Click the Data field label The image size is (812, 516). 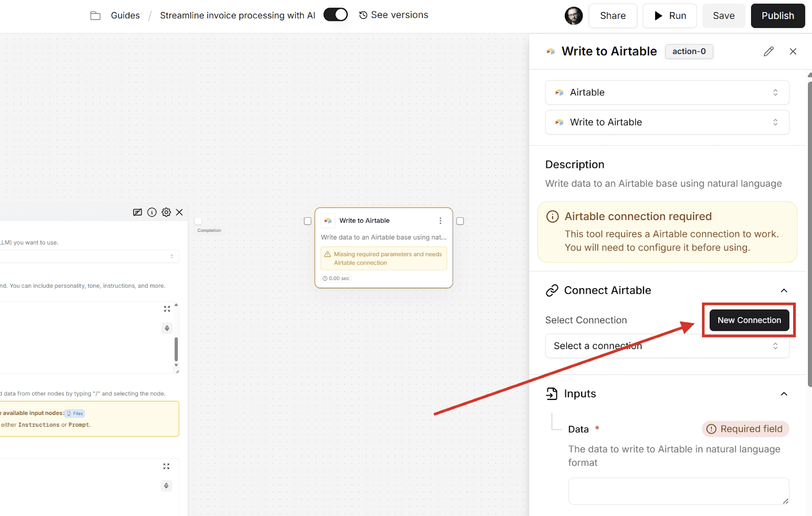coord(578,429)
